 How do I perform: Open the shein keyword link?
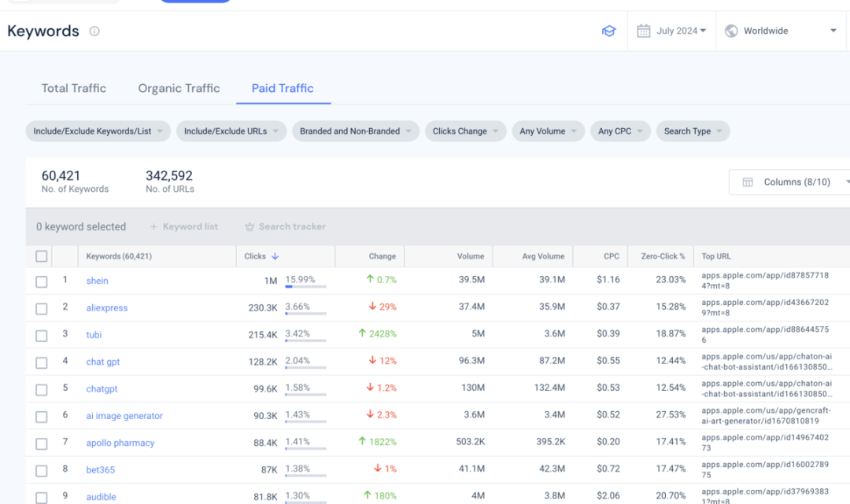[97, 281]
